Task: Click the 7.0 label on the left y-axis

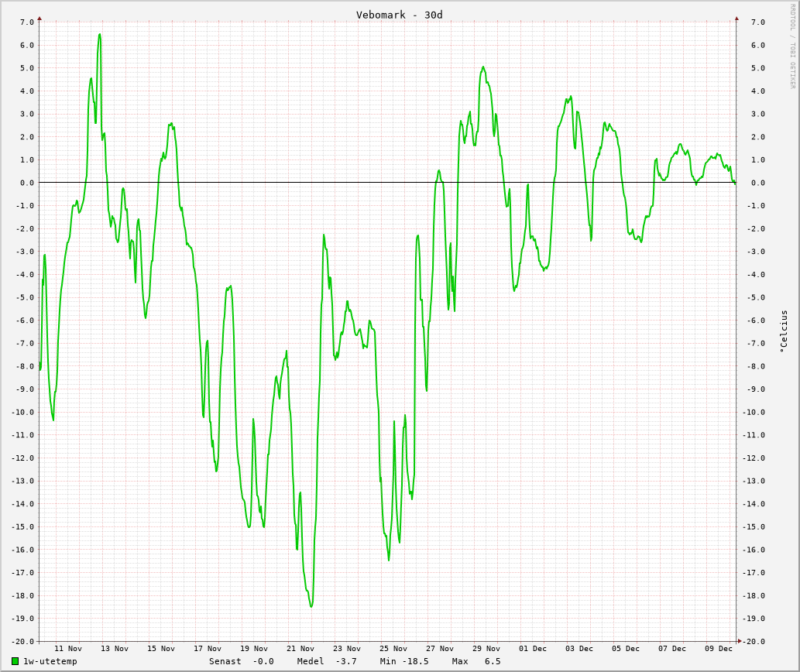Action: pos(27,22)
